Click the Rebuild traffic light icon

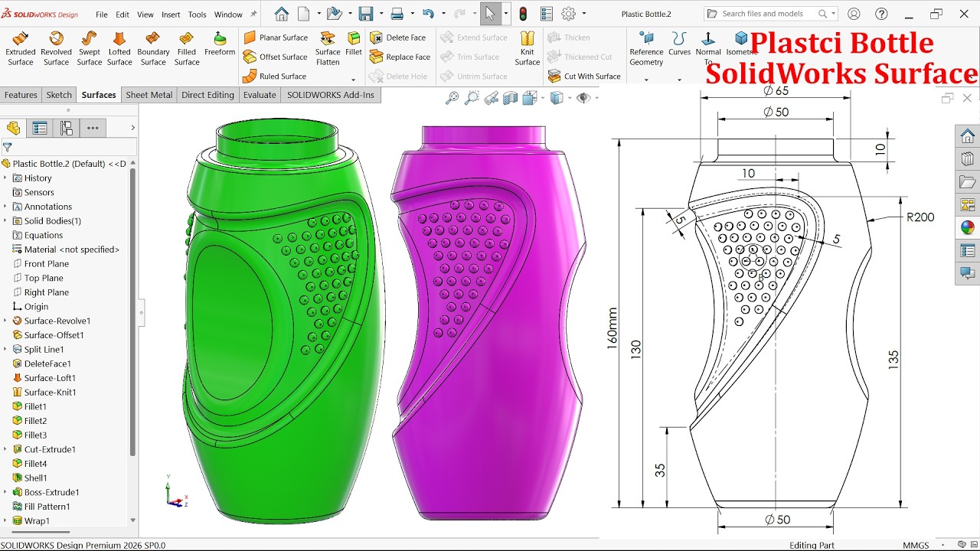[x=524, y=14]
